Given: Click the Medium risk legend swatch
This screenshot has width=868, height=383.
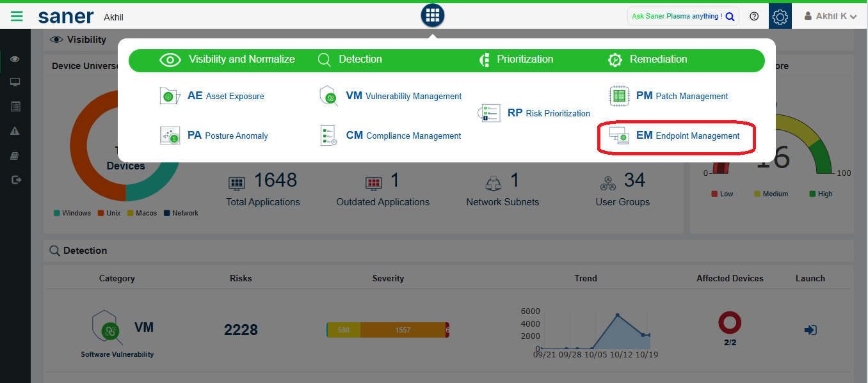Looking at the screenshot, I should point(757,194).
